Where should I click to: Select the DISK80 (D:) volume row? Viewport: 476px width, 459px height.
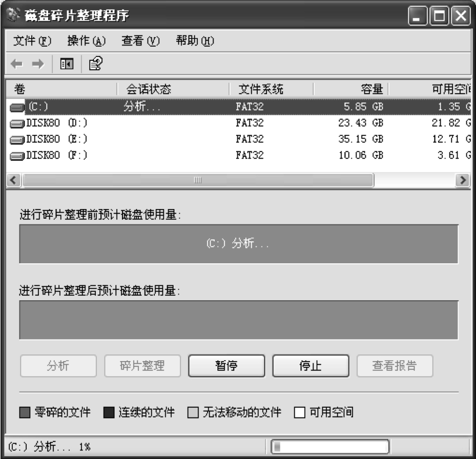tap(239, 123)
